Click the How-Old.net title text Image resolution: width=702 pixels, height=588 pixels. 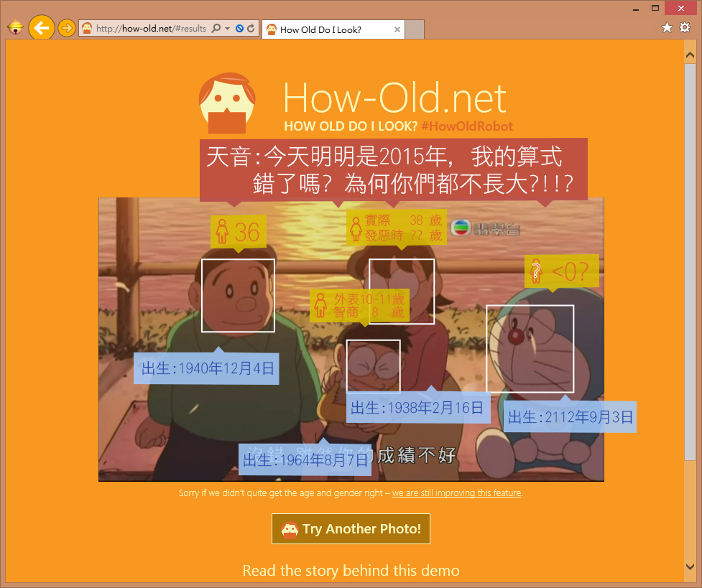[x=395, y=98]
